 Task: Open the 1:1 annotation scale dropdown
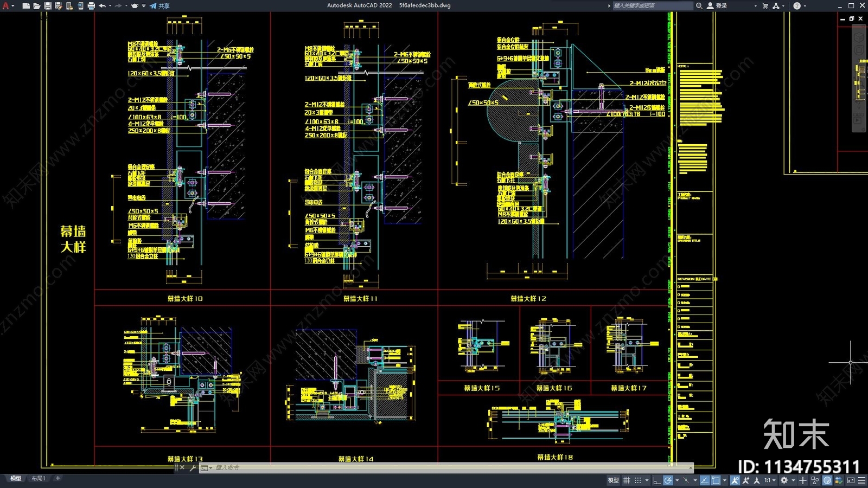(x=770, y=480)
